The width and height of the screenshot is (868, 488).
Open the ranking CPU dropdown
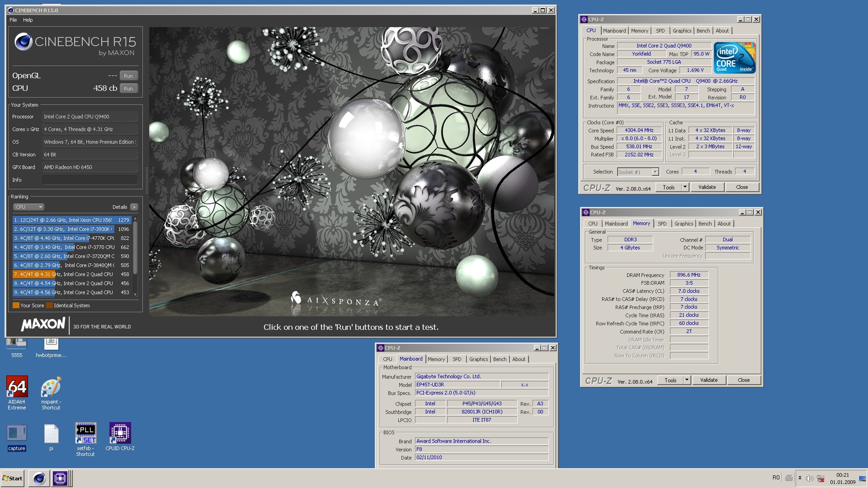(28, 207)
